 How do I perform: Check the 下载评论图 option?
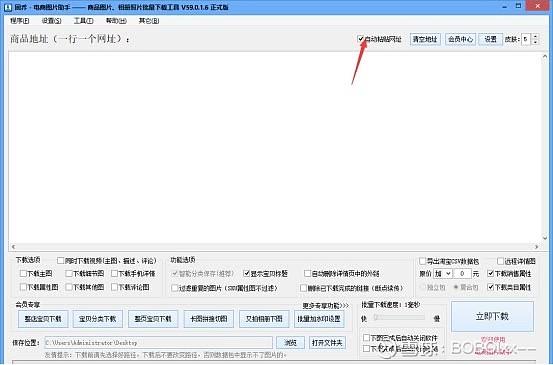pos(114,287)
